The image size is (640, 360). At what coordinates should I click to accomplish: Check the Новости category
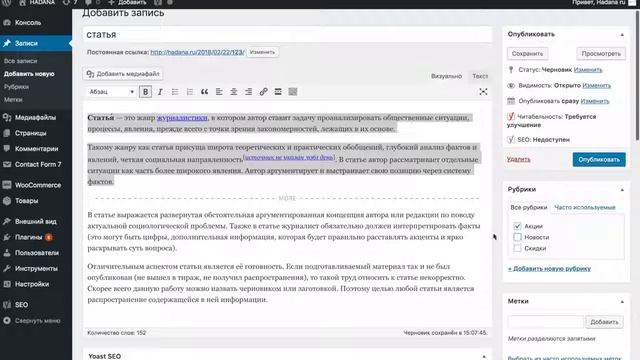(x=517, y=237)
